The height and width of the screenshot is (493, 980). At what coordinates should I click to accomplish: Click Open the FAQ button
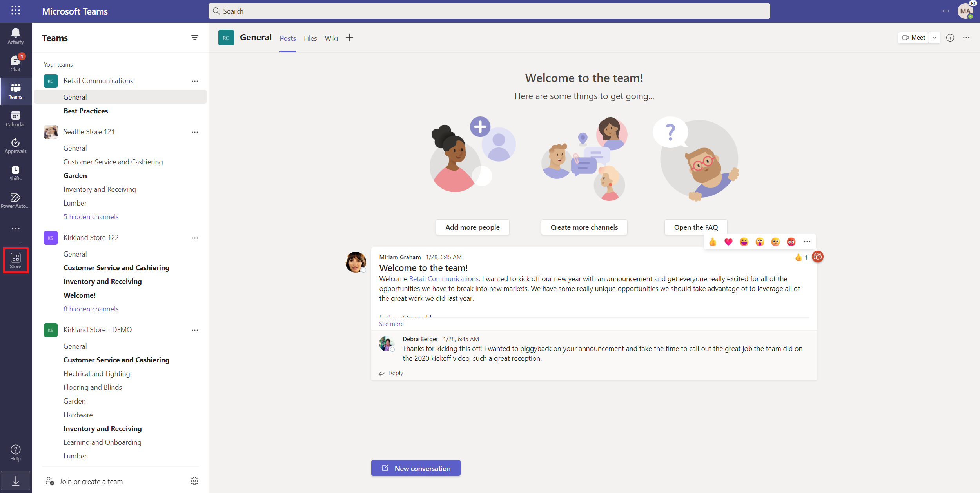[696, 227]
